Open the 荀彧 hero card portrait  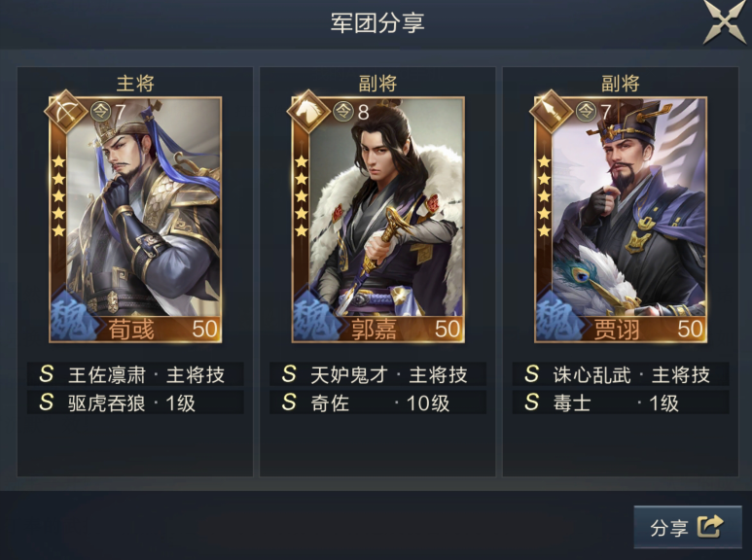click(x=135, y=220)
